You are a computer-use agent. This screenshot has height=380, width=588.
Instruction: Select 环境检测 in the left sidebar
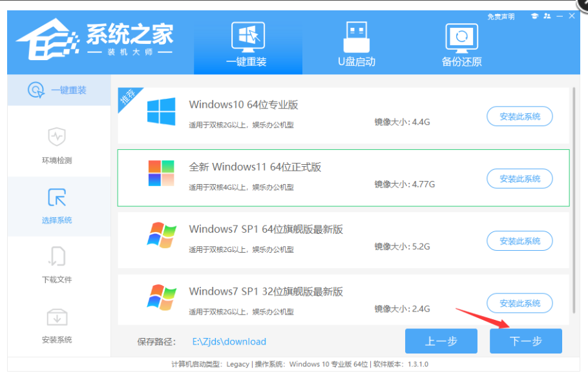tap(57, 146)
